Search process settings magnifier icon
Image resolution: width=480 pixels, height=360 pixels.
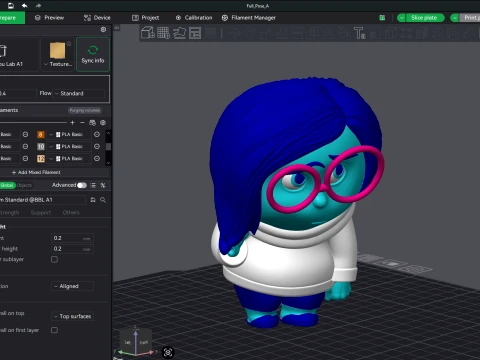pyautogui.click(x=103, y=200)
